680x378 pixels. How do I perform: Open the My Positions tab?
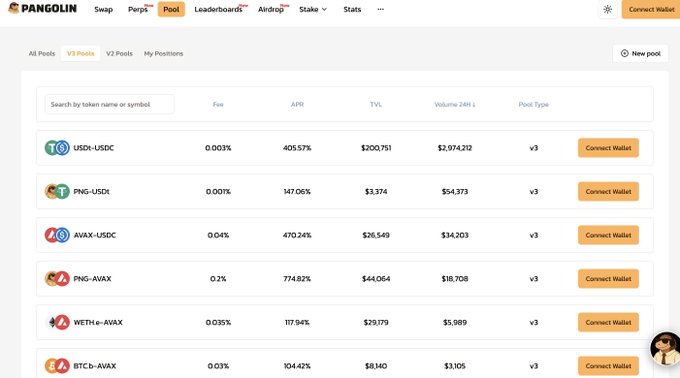point(163,53)
